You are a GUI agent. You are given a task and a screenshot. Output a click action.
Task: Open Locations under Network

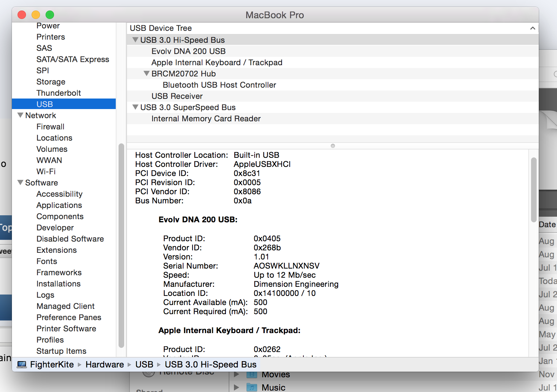[x=54, y=138]
